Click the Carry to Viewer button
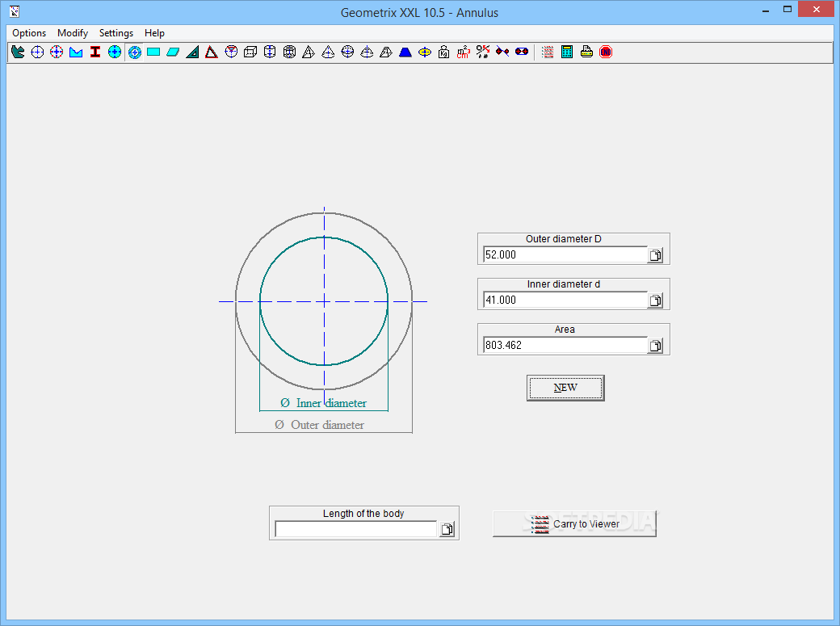This screenshot has width=840, height=626. (x=574, y=523)
